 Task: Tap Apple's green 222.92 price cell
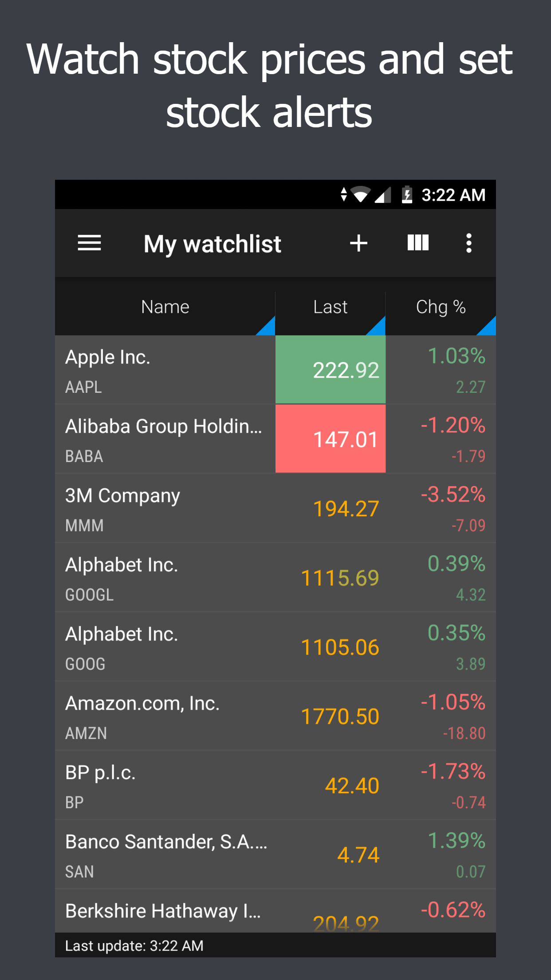coord(331,370)
